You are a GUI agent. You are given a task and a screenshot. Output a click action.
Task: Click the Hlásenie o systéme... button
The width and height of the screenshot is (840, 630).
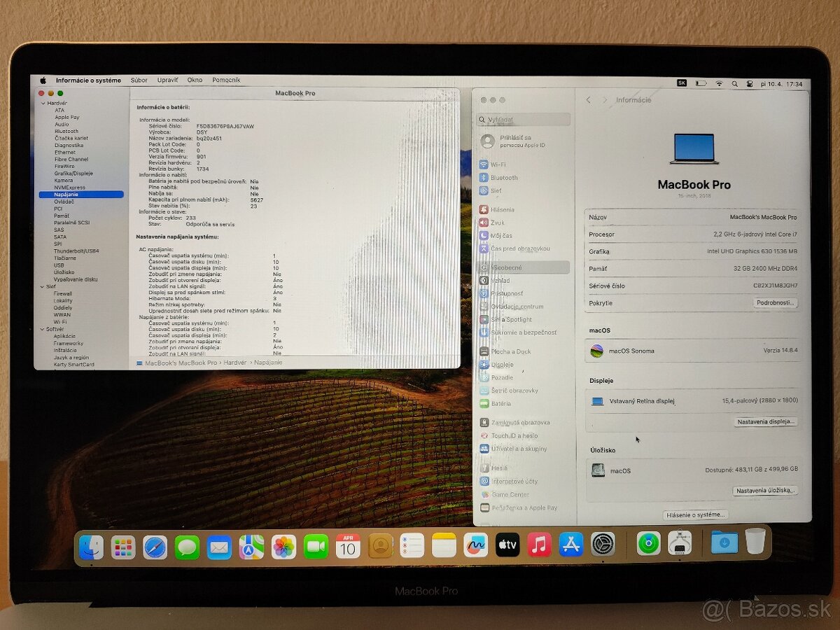[x=695, y=514]
